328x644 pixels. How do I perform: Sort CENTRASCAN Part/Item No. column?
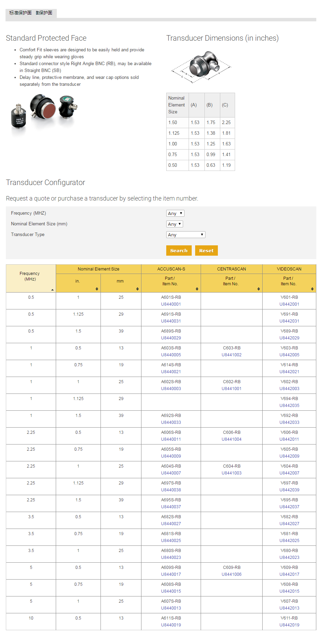258,289
